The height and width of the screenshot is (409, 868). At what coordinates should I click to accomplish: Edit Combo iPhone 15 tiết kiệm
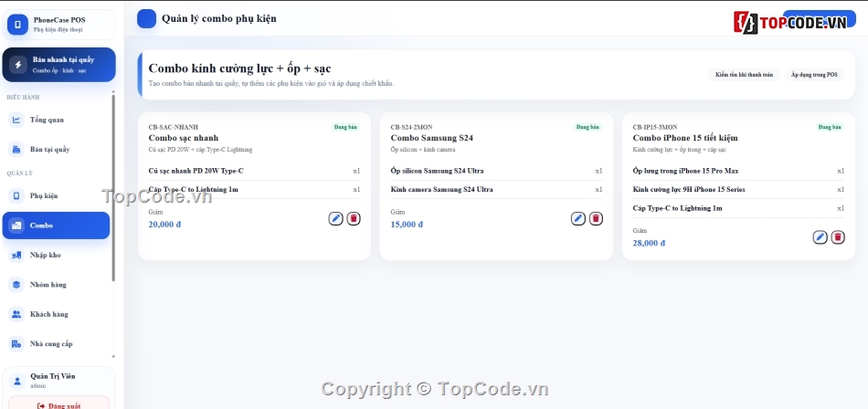click(820, 237)
